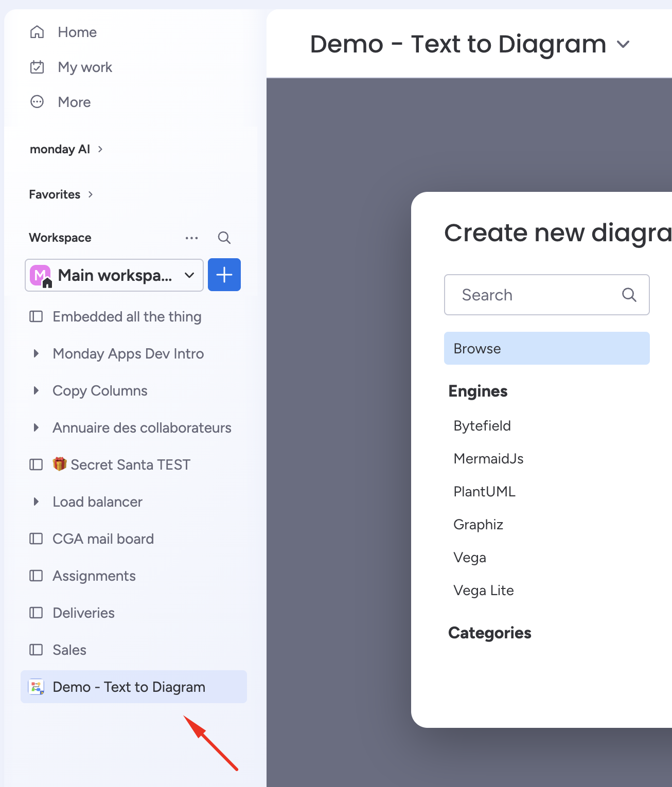
Task: Click the Favorites heading
Action: tap(55, 194)
